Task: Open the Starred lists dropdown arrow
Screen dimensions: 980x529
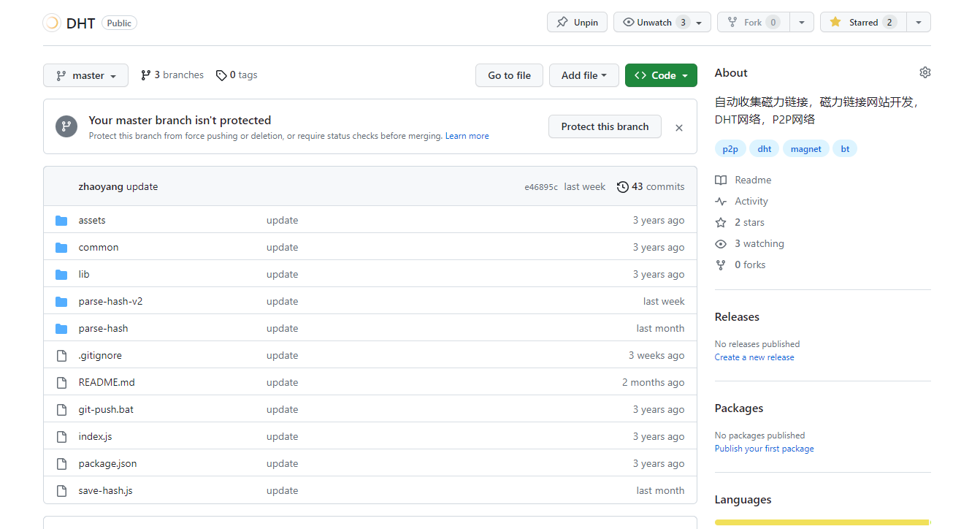Action: click(x=919, y=23)
